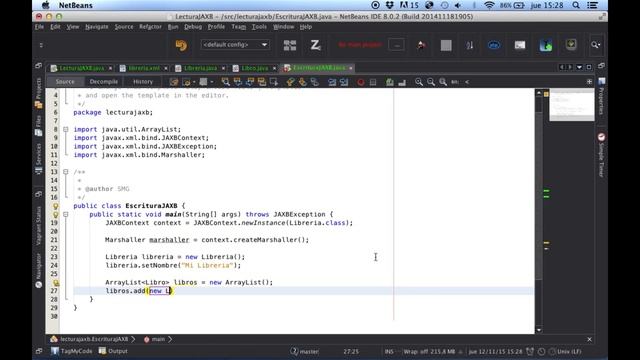Open the Tools menu

(x=259, y=27)
